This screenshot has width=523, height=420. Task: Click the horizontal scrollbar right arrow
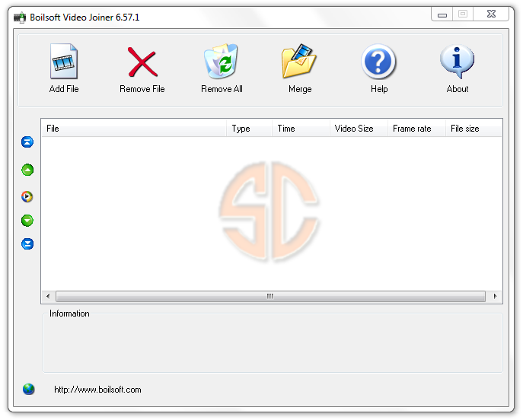495,296
